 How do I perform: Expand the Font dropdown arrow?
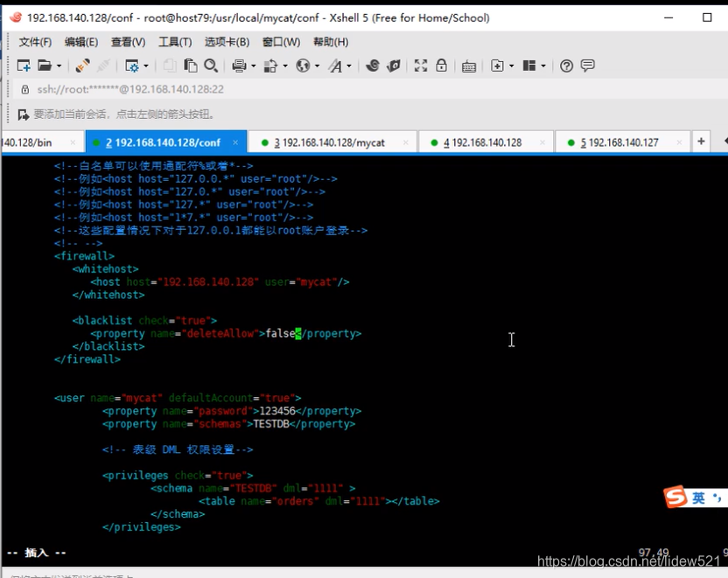(349, 66)
